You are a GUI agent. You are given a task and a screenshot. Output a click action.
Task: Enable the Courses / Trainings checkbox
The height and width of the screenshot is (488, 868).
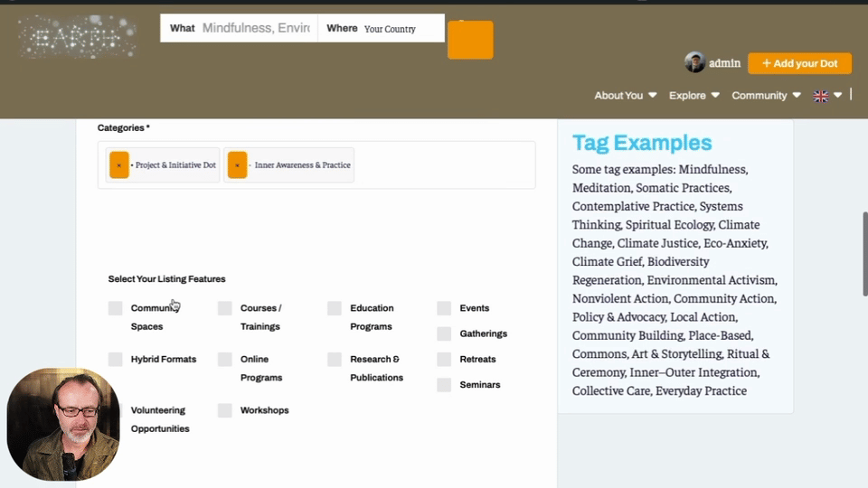[225, 308]
